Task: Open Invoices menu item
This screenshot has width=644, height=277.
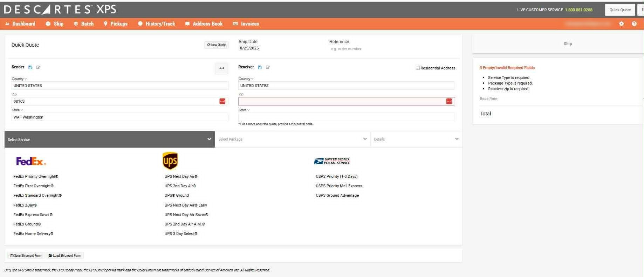Action: [246, 24]
